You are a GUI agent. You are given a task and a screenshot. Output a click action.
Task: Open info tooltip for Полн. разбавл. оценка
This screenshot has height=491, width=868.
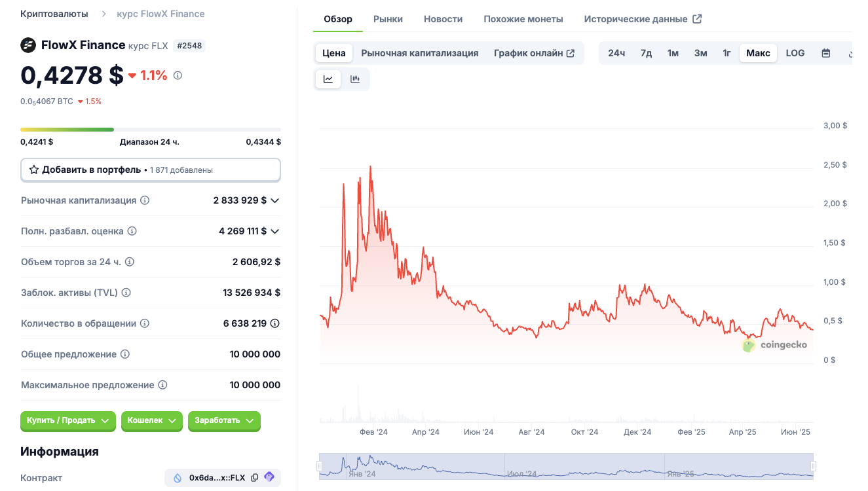132,231
